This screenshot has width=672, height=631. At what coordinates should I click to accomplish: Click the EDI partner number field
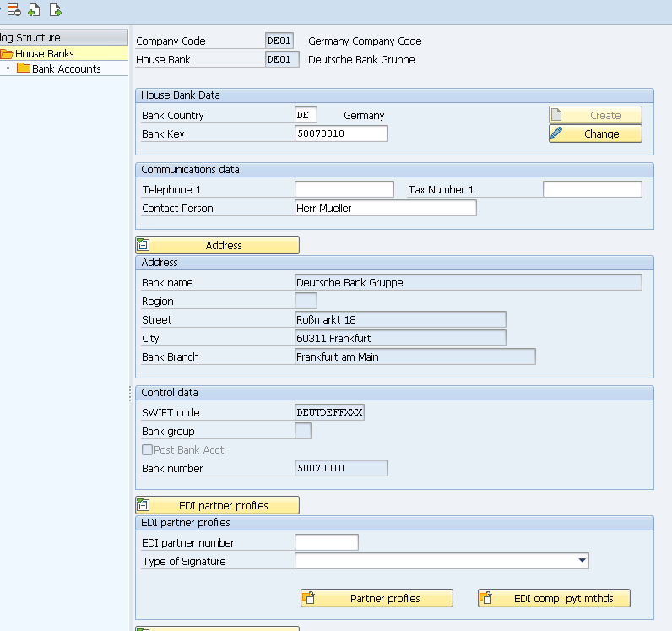point(327,542)
